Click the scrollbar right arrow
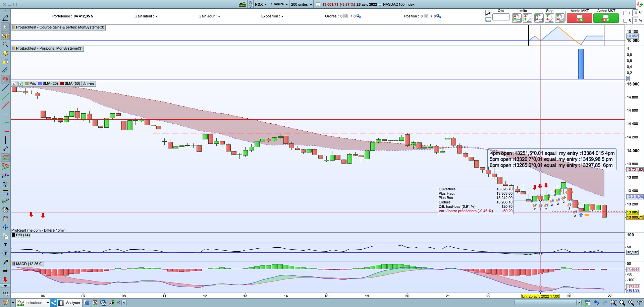This screenshot has width=644, height=307. click(x=579, y=303)
